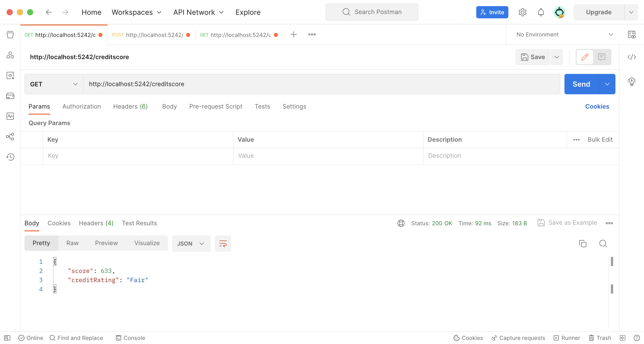Switch response view to Preview
This screenshot has width=644, height=344.
coord(106,243)
